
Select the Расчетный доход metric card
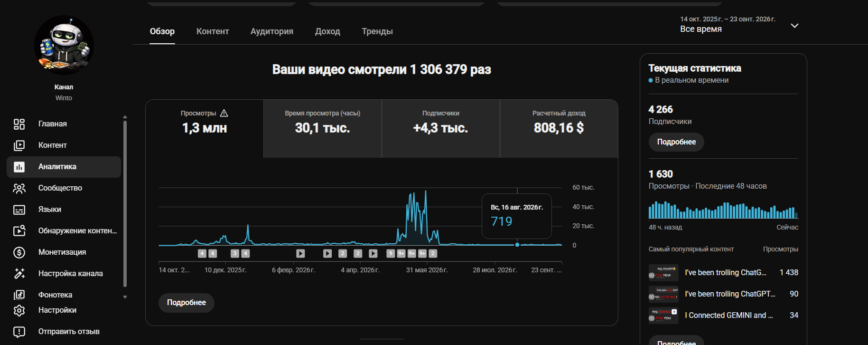tap(559, 128)
